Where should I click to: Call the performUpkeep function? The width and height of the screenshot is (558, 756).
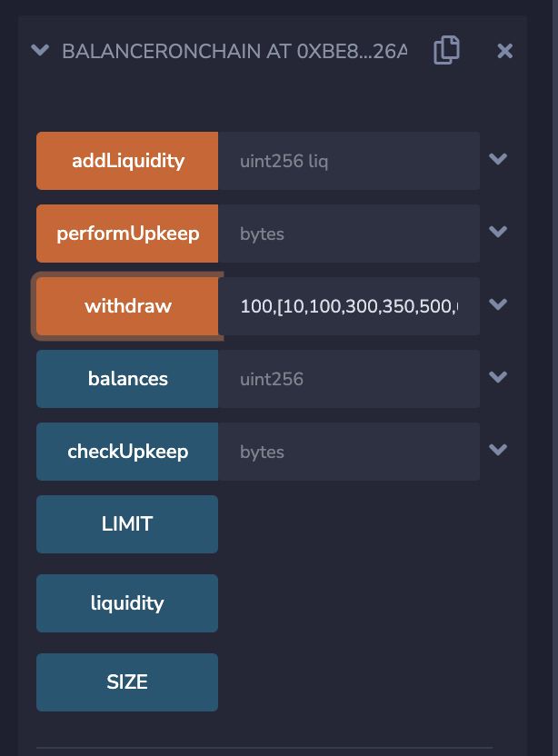coord(126,233)
